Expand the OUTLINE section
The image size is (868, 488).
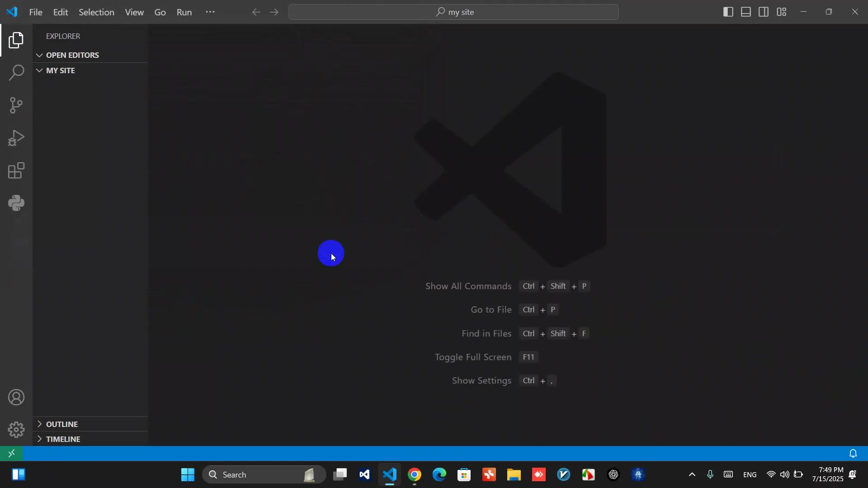pyautogui.click(x=62, y=424)
